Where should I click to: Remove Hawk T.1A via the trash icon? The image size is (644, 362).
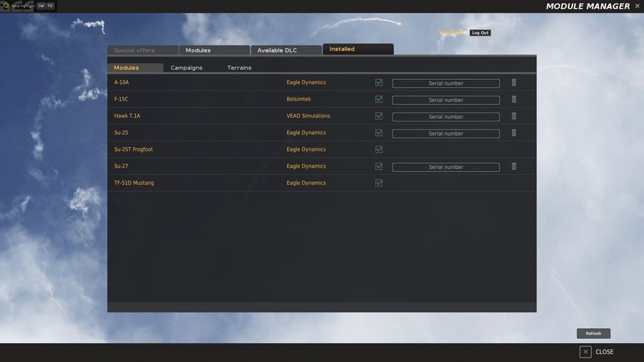[x=514, y=116]
